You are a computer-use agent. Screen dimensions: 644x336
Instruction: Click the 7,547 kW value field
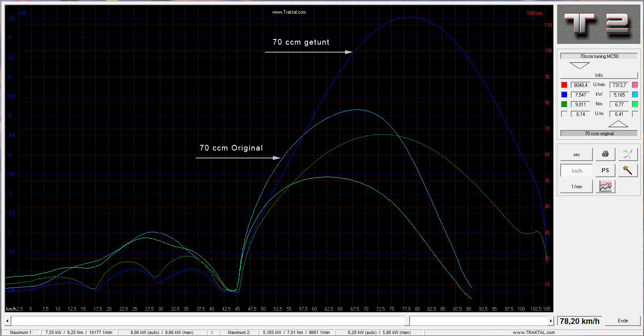click(580, 95)
